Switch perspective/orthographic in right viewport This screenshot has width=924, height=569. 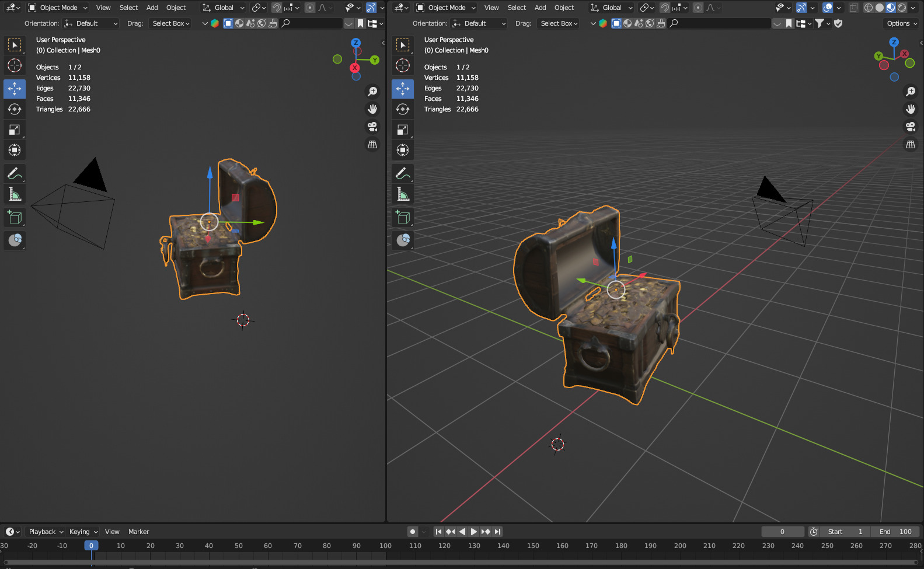point(911,144)
